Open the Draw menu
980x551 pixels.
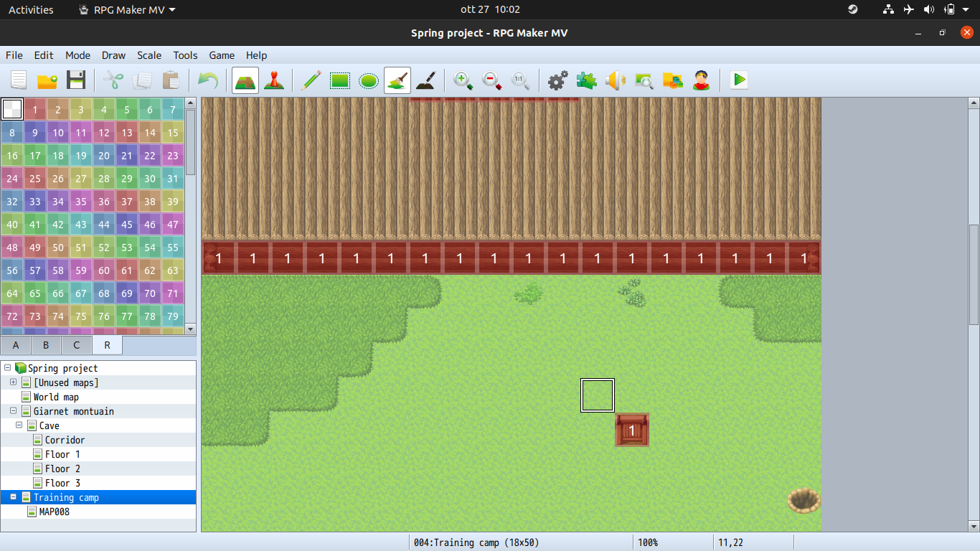[x=113, y=55]
